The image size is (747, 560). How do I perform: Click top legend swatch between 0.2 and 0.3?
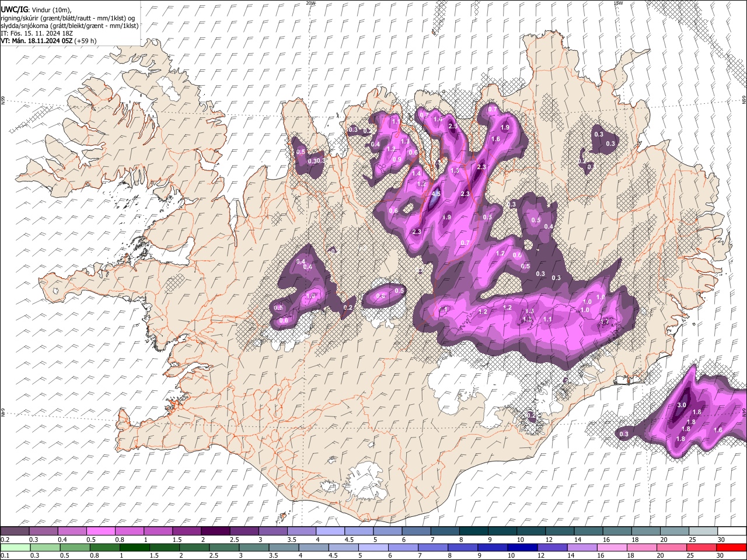tap(15, 531)
